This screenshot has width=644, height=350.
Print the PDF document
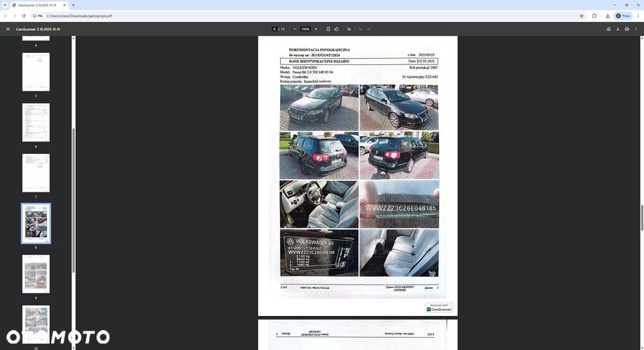pos(627,29)
